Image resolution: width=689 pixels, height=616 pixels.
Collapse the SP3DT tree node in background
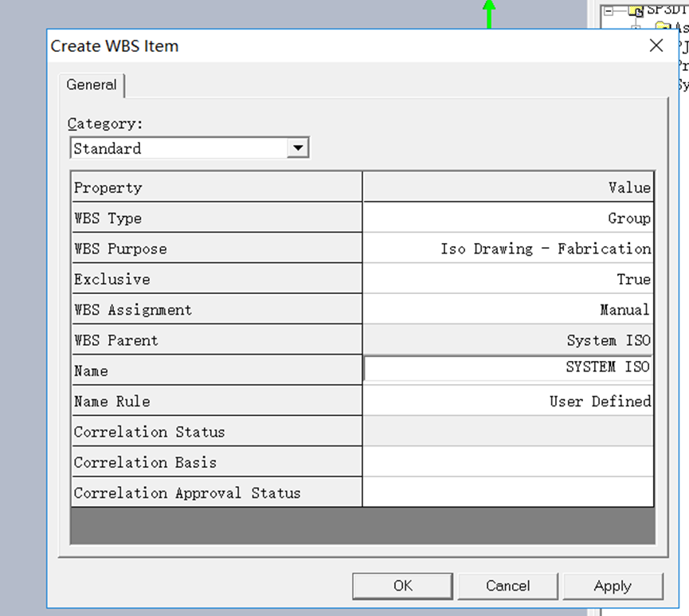[609, 11]
